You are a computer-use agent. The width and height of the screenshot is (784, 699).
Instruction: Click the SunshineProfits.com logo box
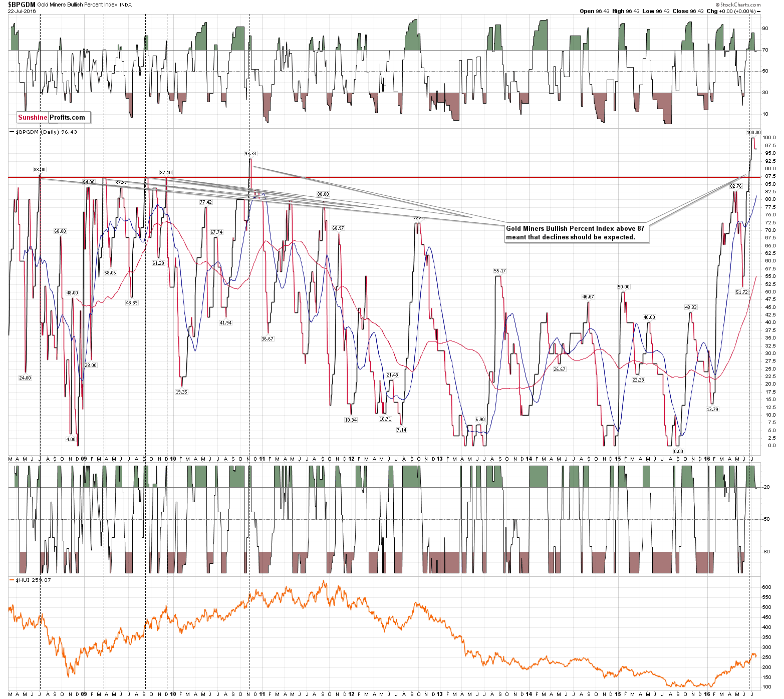pyautogui.click(x=53, y=118)
